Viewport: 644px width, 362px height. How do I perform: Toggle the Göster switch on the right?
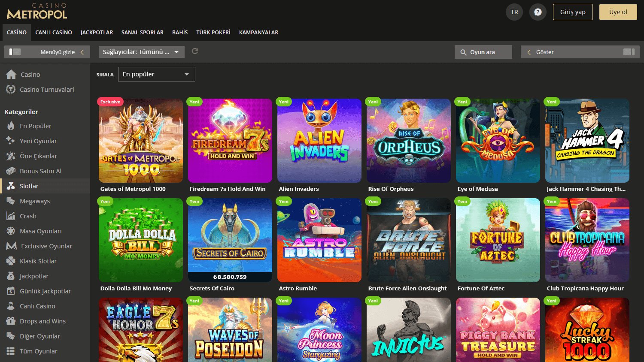[629, 51]
